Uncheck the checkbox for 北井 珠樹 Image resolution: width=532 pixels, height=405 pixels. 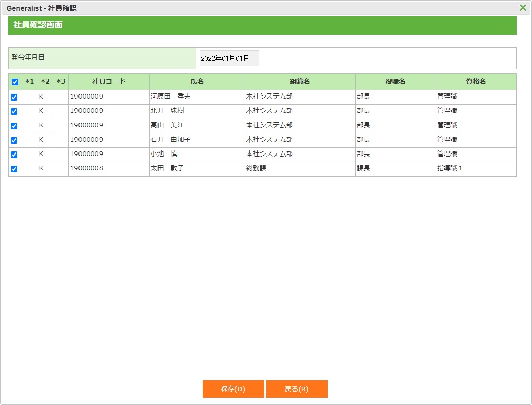14,111
